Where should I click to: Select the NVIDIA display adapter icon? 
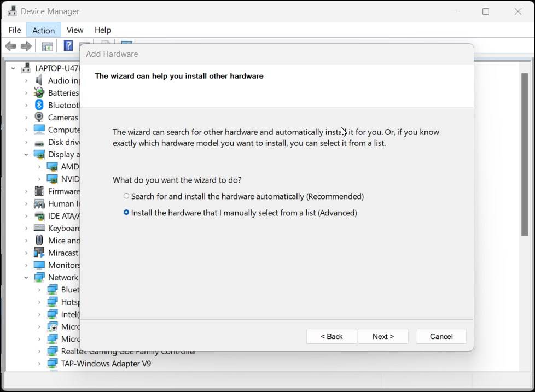[x=52, y=179]
